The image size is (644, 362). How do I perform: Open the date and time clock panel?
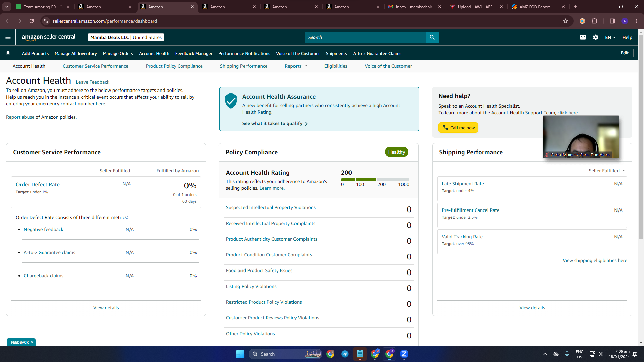tap(619, 354)
